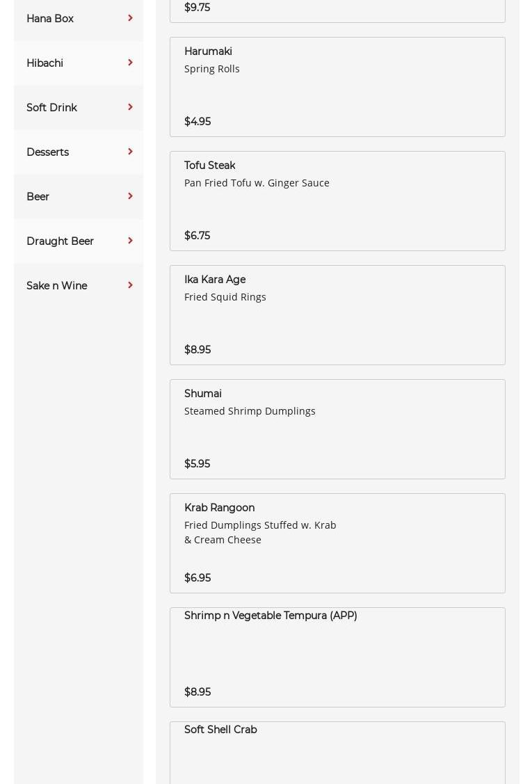Viewport: 532px width, 784px height.
Task: Click the Draught Beer arrow icon
Action: [130, 241]
